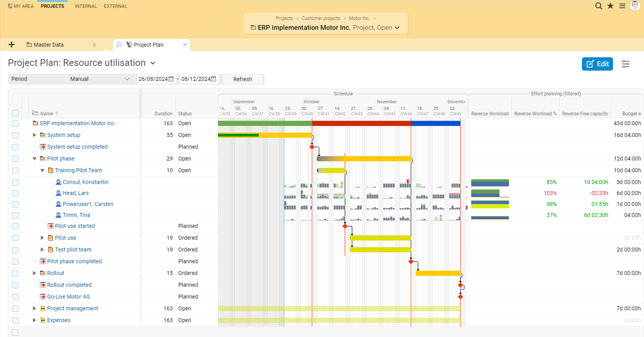Expand the Test pilot team node
The height and width of the screenshot is (337, 644).
[x=42, y=250]
